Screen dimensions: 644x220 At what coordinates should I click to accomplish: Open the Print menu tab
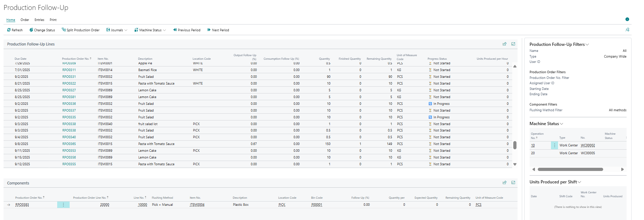(x=53, y=20)
